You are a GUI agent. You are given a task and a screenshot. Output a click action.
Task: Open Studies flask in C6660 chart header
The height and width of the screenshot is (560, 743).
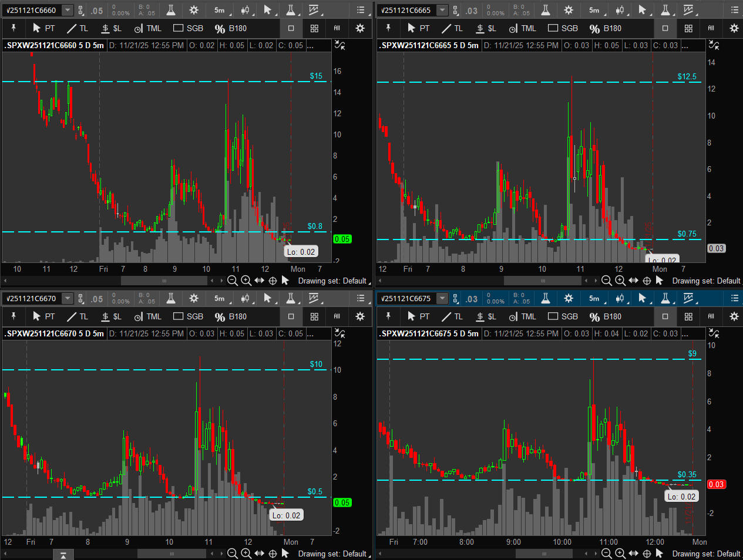coord(171,10)
